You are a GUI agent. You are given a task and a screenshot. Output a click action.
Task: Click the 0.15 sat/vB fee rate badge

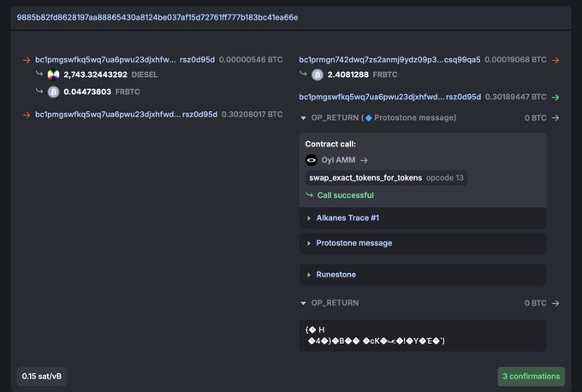click(x=42, y=377)
